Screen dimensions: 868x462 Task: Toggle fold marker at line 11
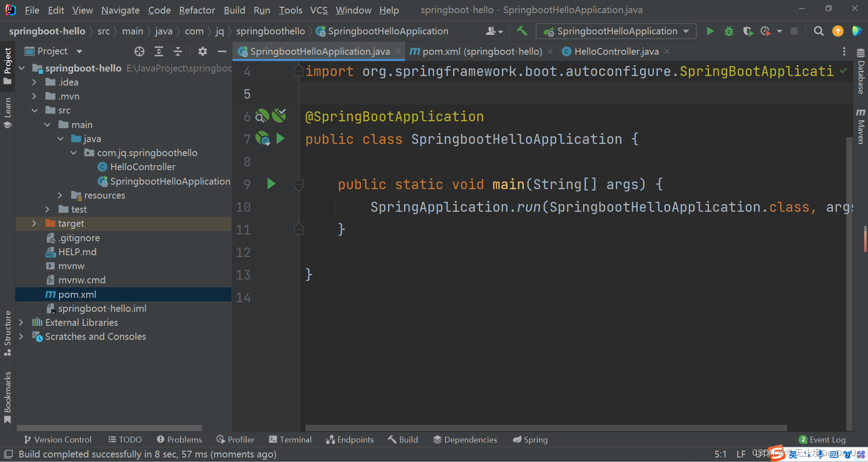(x=299, y=229)
